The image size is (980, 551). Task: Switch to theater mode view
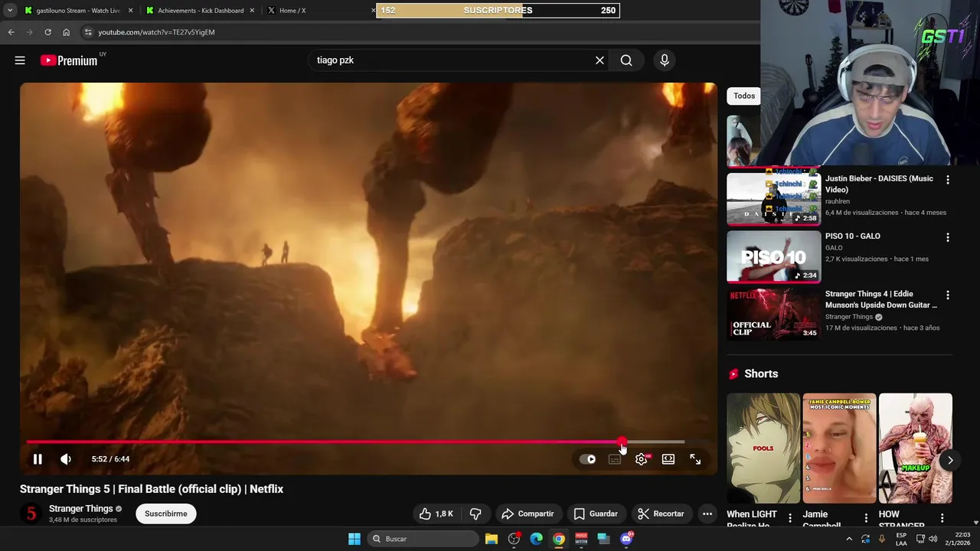[668, 459]
